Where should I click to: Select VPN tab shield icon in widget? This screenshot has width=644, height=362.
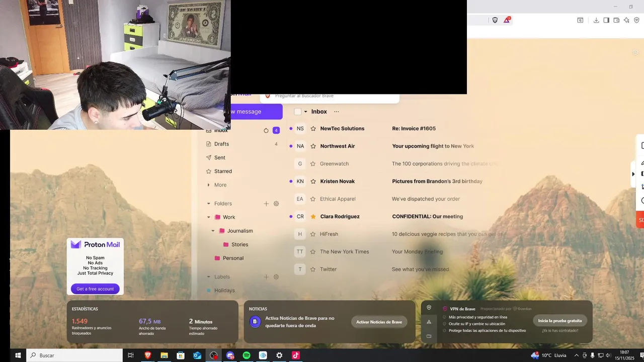(429, 308)
